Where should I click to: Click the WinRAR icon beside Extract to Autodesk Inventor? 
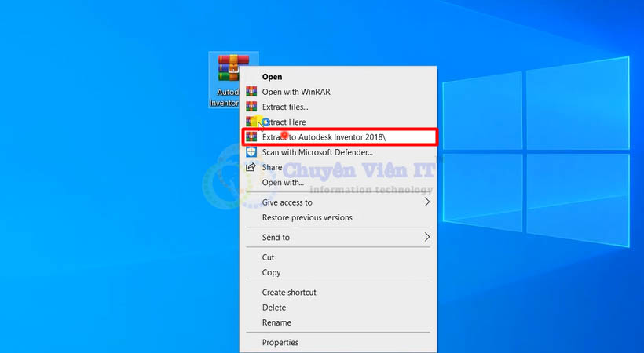point(251,136)
